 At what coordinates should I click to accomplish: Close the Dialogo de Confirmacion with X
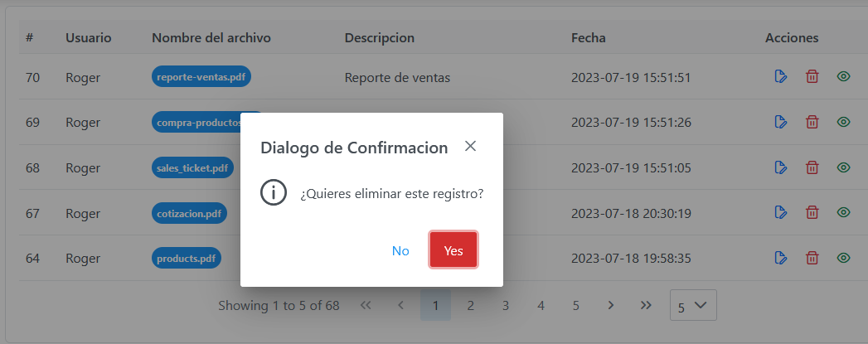470,147
